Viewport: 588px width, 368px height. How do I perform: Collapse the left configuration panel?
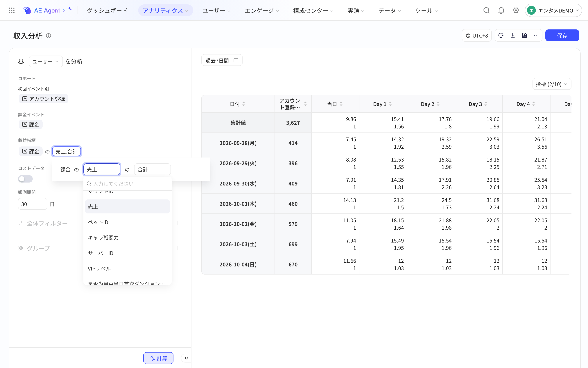[x=186, y=358]
